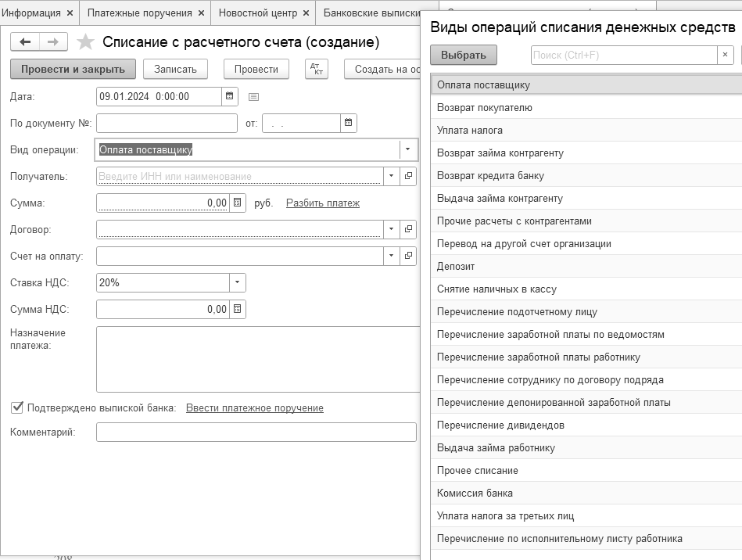The image size is (742, 560).
Task: Open the Счет на оплату record icon
Action: 408,256
